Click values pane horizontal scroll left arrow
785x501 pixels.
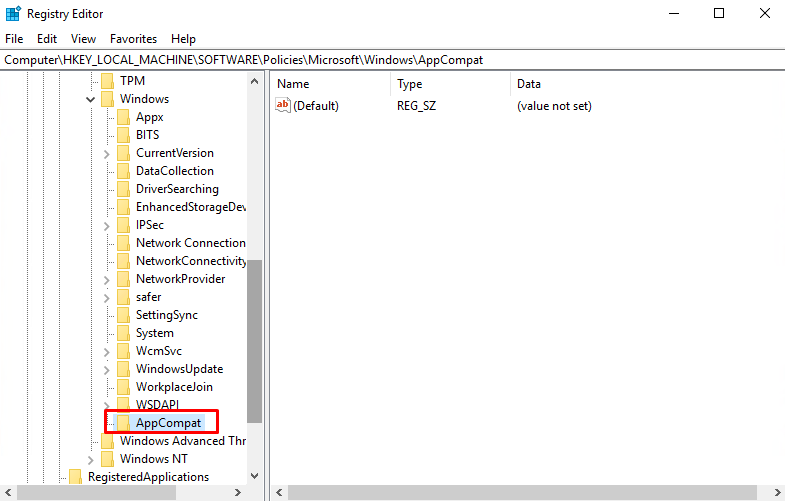(x=279, y=492)
